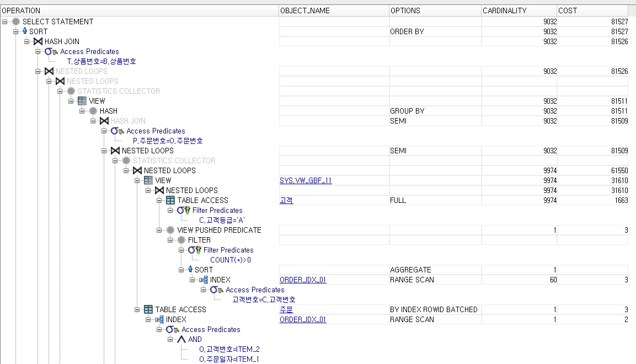The height and width of the screenshot is (364, 636).
Task: Select predicate O.고객번호=ITEM_2
Action: (x=229, y=349)
